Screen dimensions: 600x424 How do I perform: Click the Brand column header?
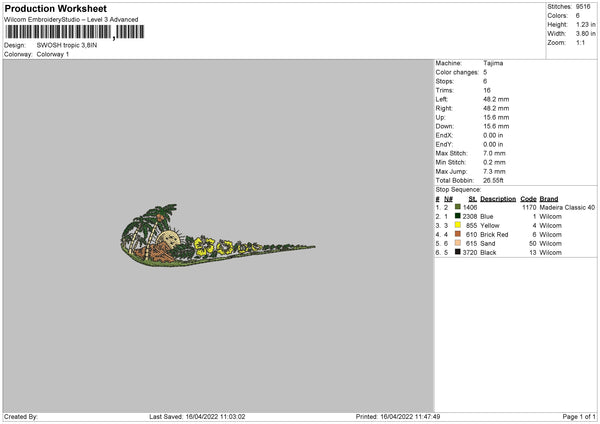pyautogui.click(x=549, y=199)
